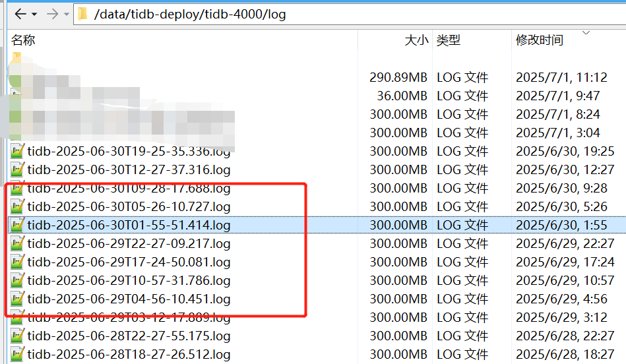Viewport: 626px width, 364px height.
Task: Click the folder icon in address bar
Action: point(82,15)
